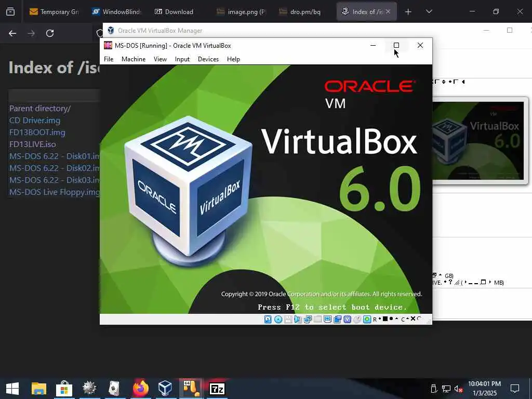
Task: Open Microsoft Store from the taskbar
Action: [64, 389]
